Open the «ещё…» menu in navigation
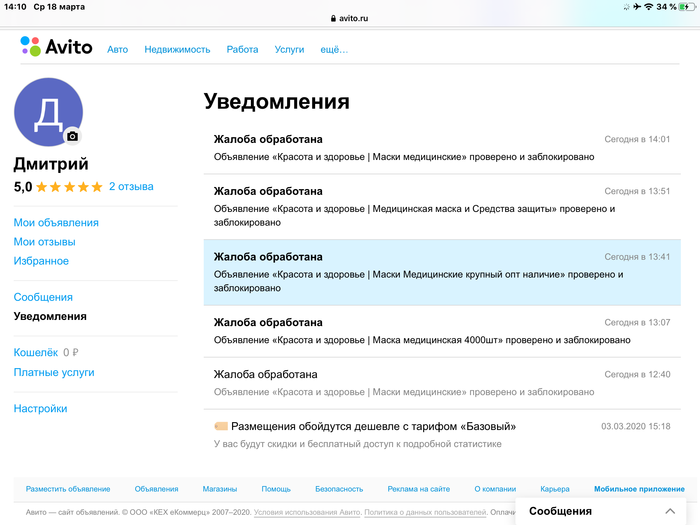The width and height of the screenshot is (700, 525). tap(333, 49)
